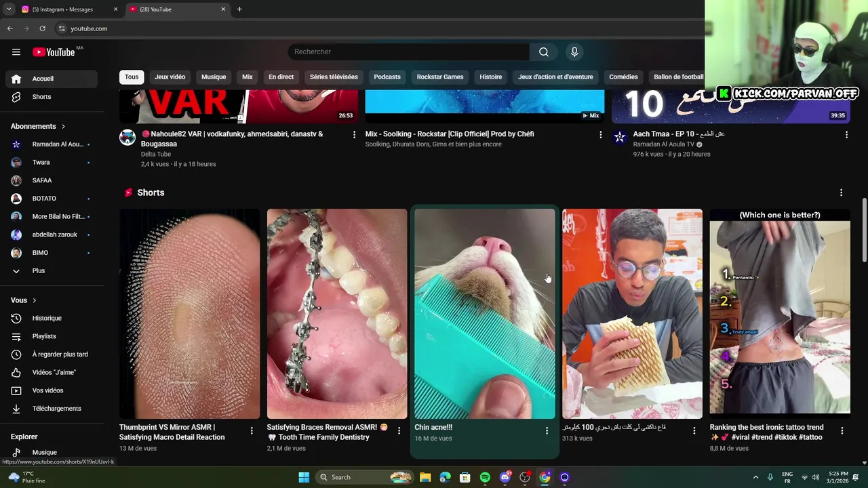Open Shorts from the sidebar
Image resolution: width=868 pixels, height=488 pixels.
pos(52,97)
